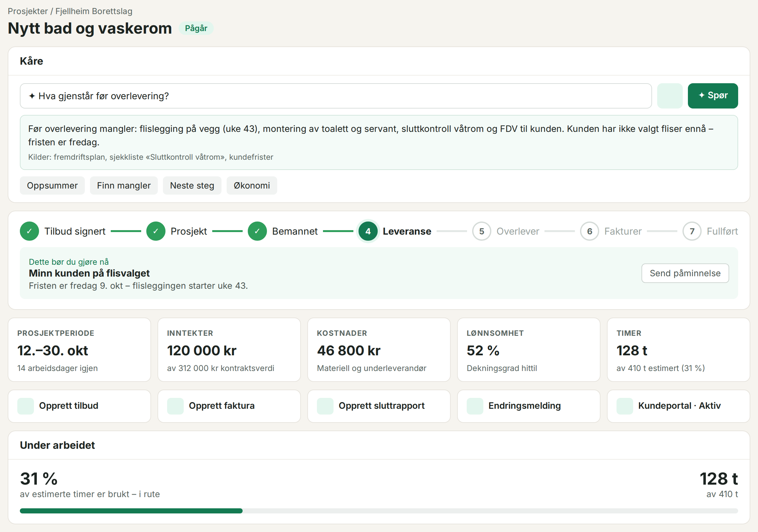
Task: Click the Kilder sources line in answer
Action: point(150,157)
